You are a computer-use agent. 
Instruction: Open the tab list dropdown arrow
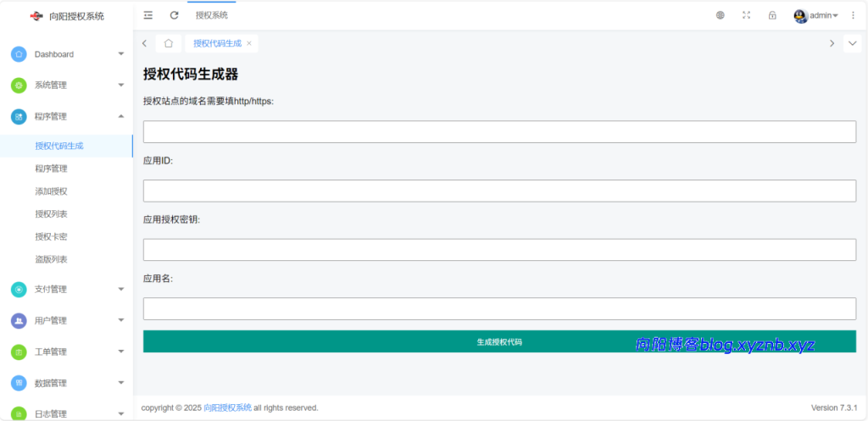pos(852,43)
